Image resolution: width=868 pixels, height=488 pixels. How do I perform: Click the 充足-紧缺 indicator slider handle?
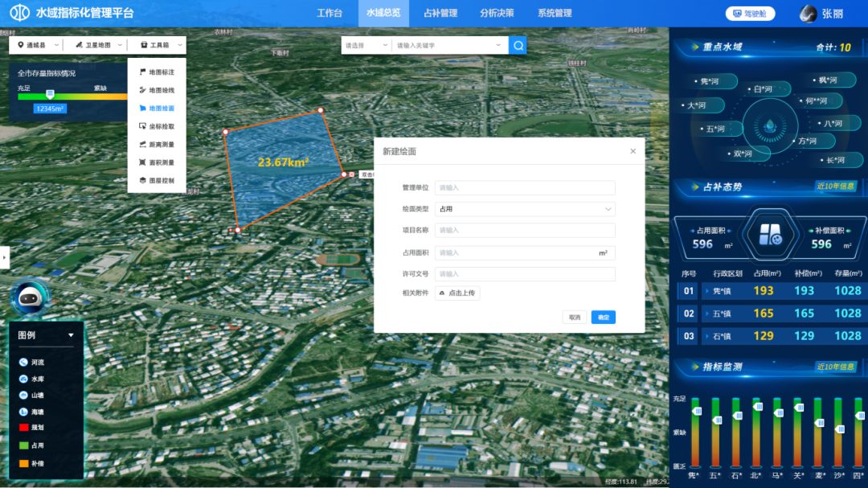coord(50,95)
